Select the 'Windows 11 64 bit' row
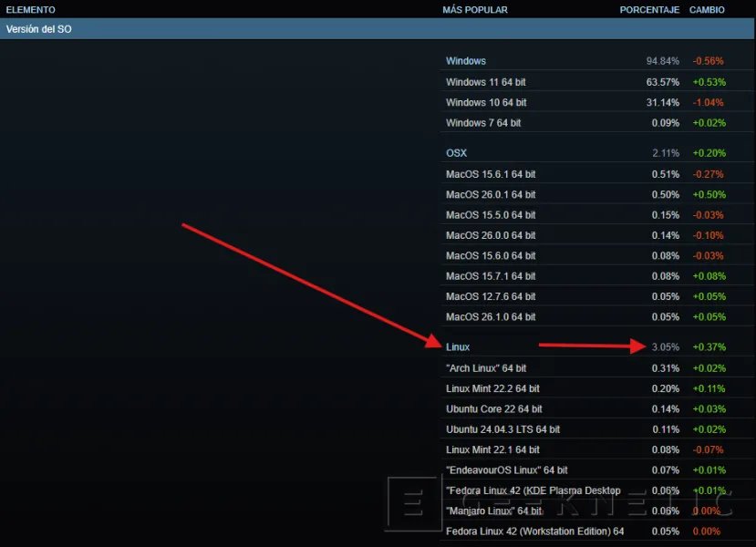756x547 pixels. [597, 82]
